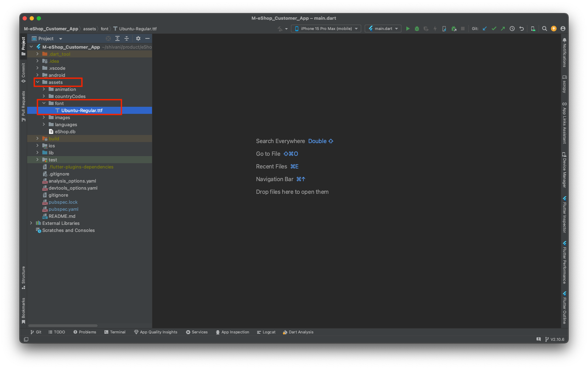Click the select opened file target icon
588x369 pixels.
click(108, 38)
